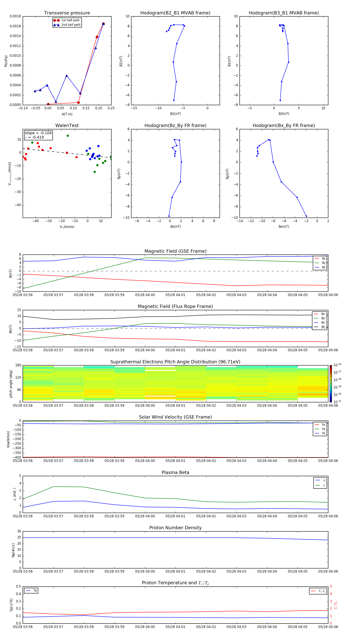Click the 'B3(nT)' x-axis label
The width and height of the screenshot is (351, 644).
284,114
